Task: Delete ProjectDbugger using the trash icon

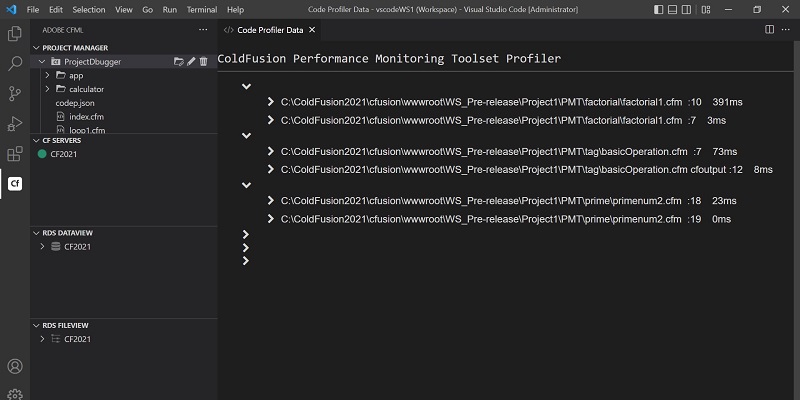Action: click(x=204, y=62)
